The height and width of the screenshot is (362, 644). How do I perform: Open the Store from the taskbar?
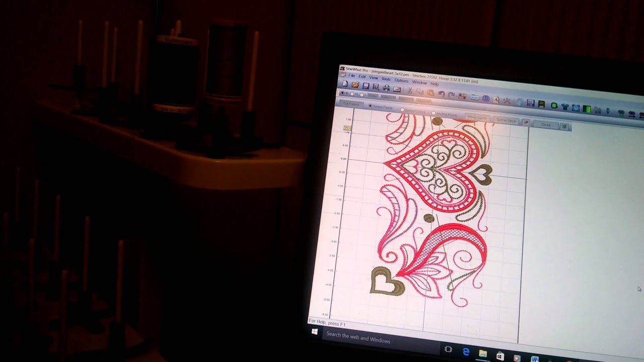coord(500,356)
